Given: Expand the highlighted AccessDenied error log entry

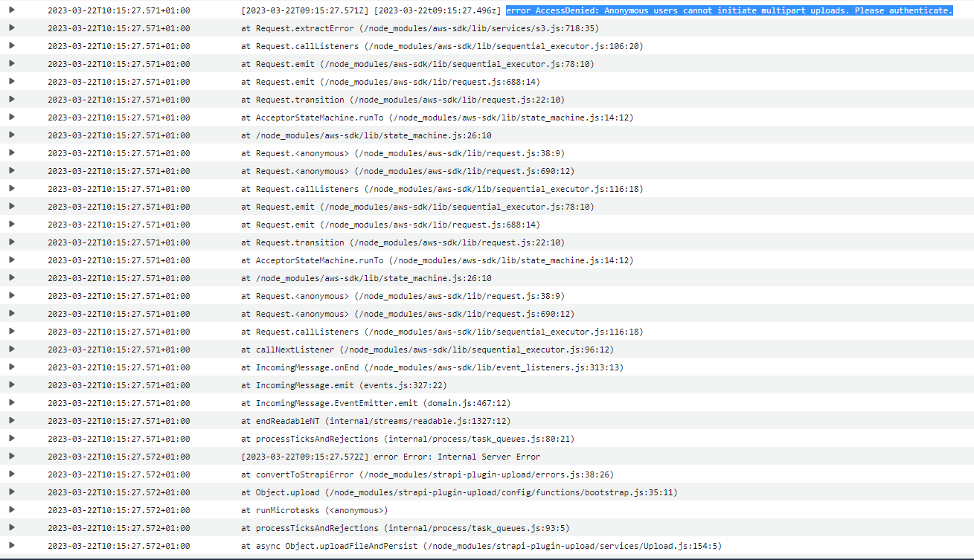Looking at the screenshot, I should pyautogui.click(x=10, y=10).
